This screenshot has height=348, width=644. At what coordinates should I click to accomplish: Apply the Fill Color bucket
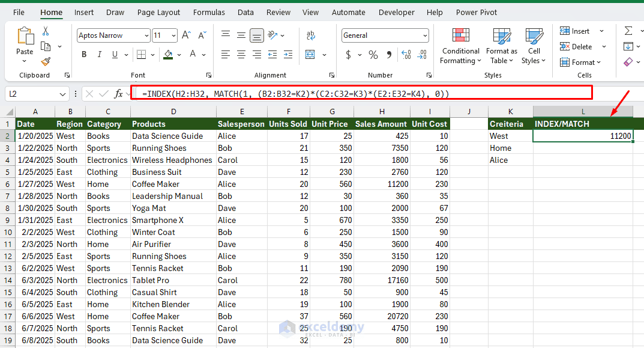(x=168, y=54)
